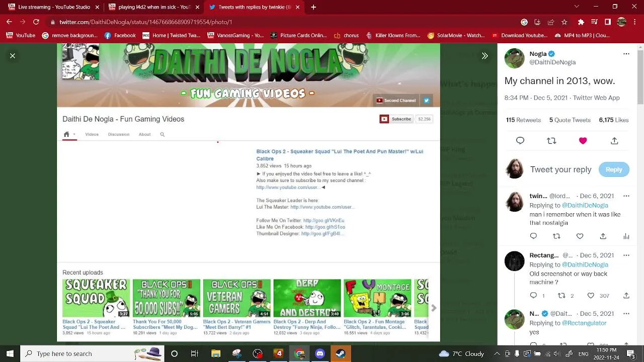This screenshot has height=362, width=644.
Task: Click the Windows taskbar search box
Action: click(93, 353)
